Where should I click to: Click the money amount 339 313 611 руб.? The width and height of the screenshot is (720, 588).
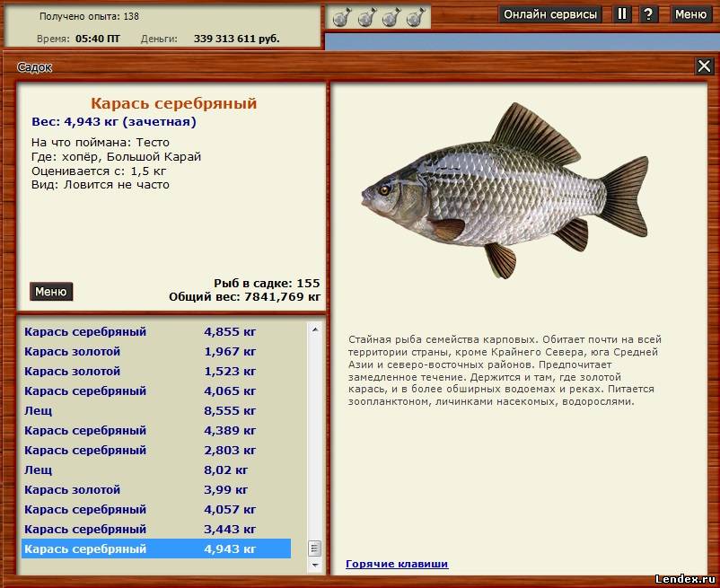pyautogui.click(x=236, y=39)
